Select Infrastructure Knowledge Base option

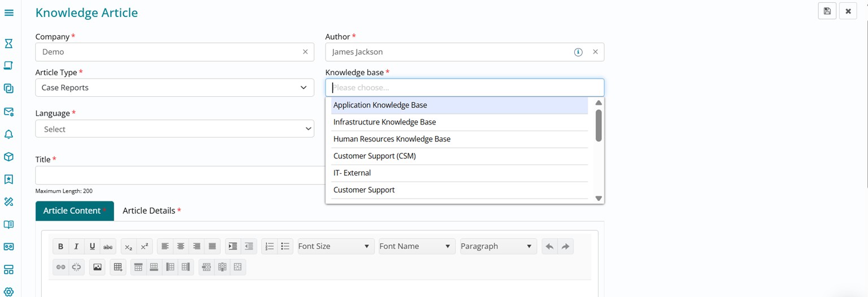pyautogui.click(x=384, y=122)
